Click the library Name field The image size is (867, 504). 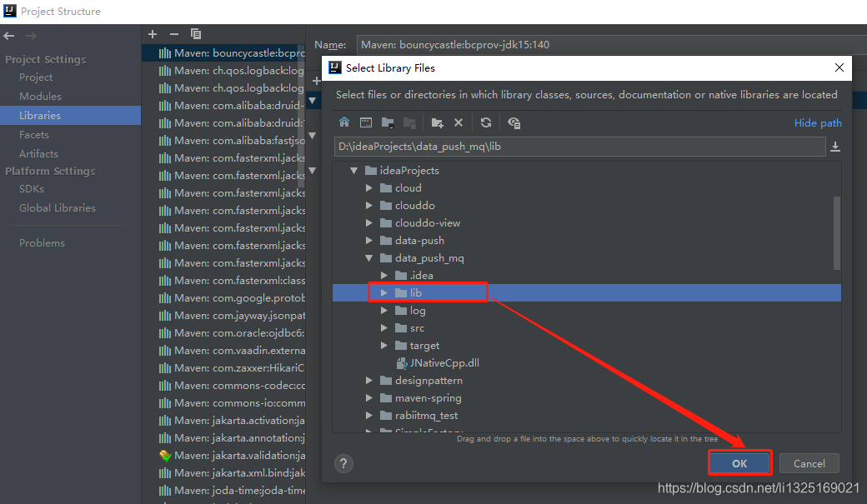pyautogui.click(x=613, y=45)
